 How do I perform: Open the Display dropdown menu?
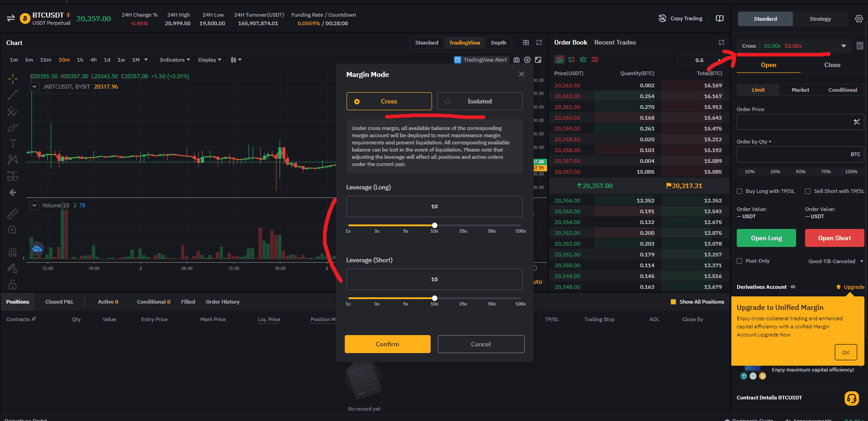[x=209, y=60]
